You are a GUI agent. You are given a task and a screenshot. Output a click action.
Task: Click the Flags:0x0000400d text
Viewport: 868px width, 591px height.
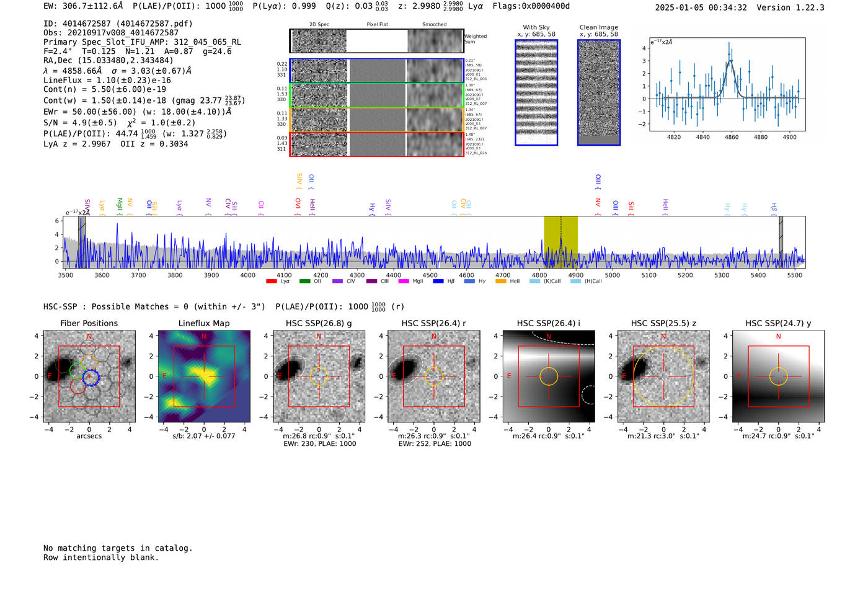coord(531,6)
